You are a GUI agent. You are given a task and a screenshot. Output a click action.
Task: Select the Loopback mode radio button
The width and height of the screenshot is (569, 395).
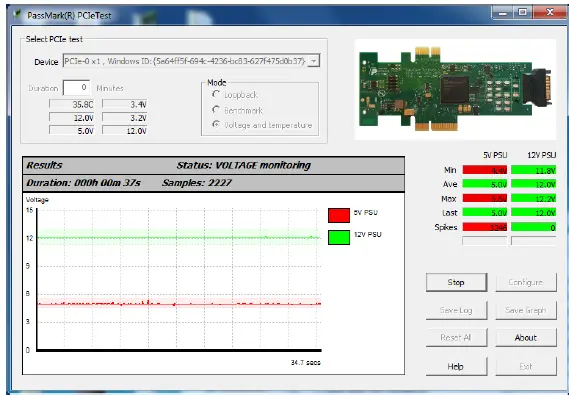coord(216,94)
